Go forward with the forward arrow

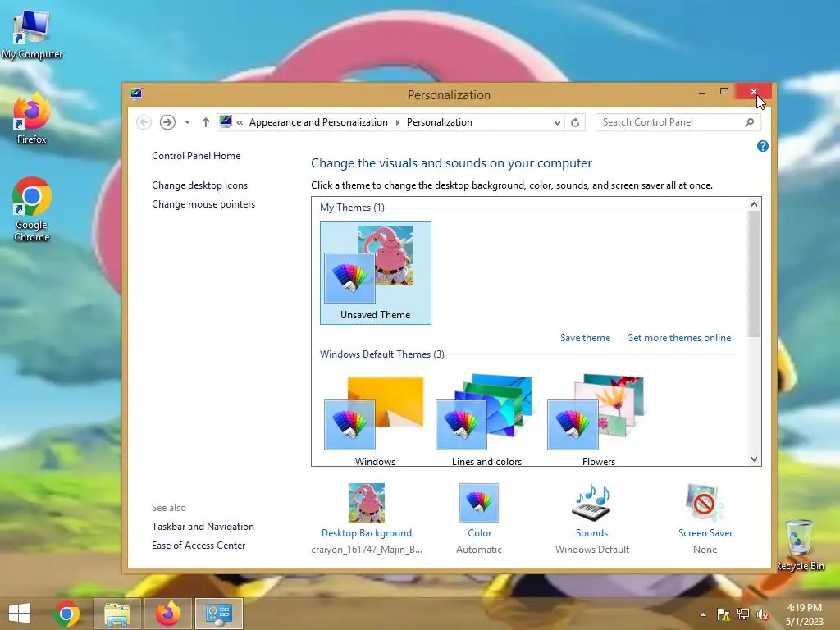pyautogui.click(x=167, y=122)
